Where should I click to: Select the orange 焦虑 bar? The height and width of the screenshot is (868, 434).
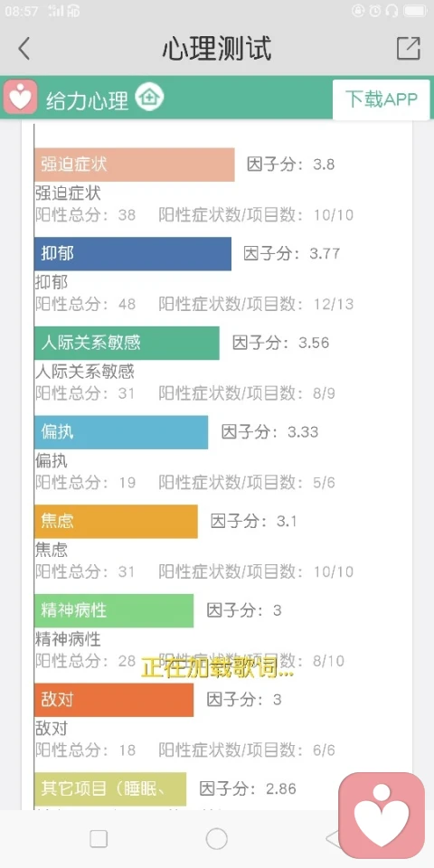pyautogui.click(x=116, y=522)
